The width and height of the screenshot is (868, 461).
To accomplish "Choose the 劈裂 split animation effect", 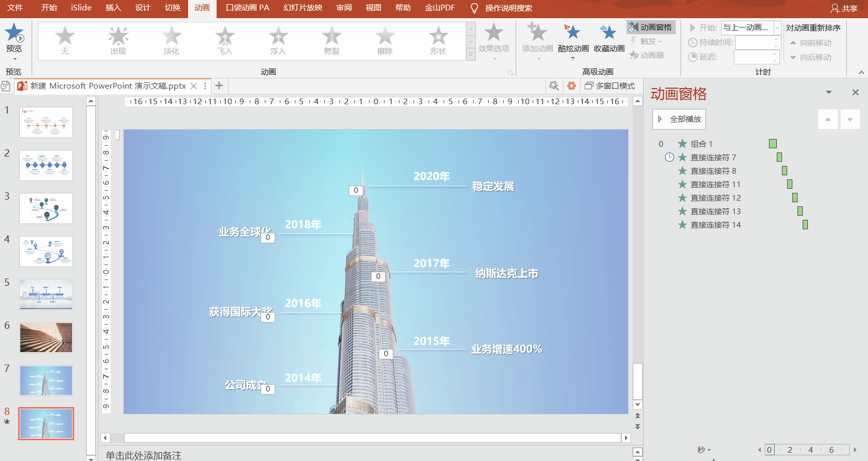I will pyautogui.click(x=332, y=41).
